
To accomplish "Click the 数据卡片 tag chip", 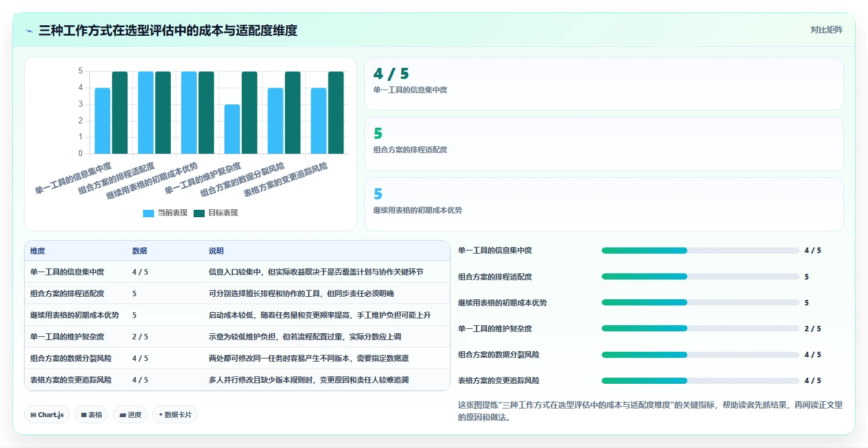I will 175,415.
